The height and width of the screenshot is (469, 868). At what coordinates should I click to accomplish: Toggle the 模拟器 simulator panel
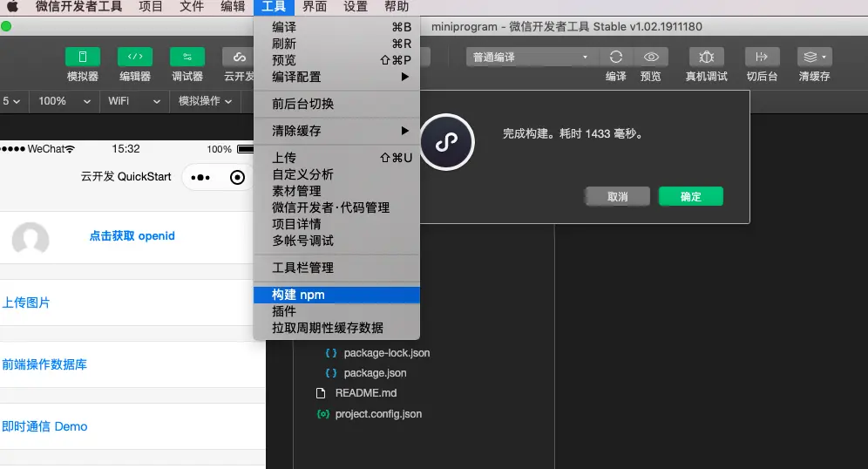tap(83, 57)
